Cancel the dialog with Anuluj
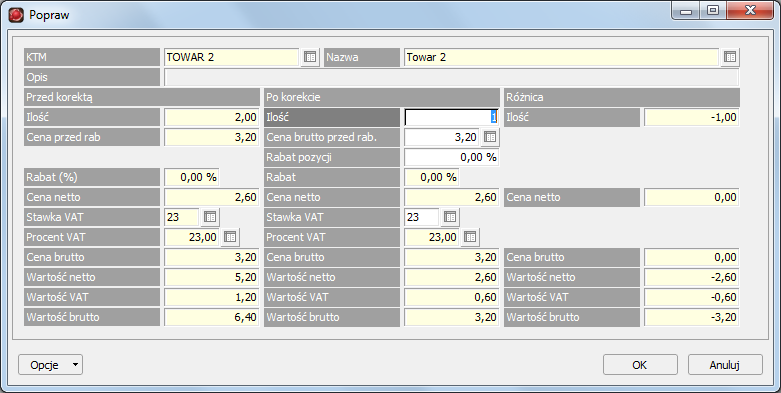 pyautogui.click(x=725, y=365)
